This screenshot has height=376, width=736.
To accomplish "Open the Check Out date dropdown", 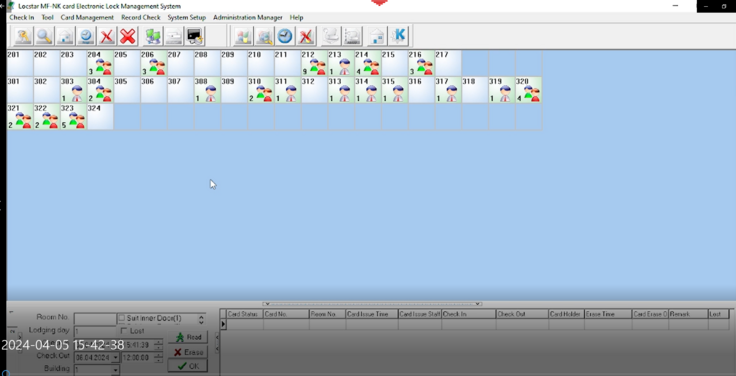I will coord(116,358).
